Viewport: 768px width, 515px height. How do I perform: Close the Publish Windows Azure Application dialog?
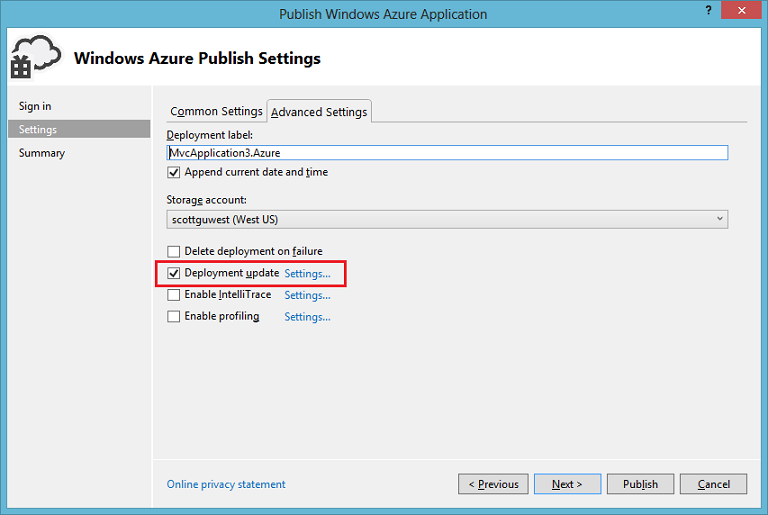coord(742,10)
